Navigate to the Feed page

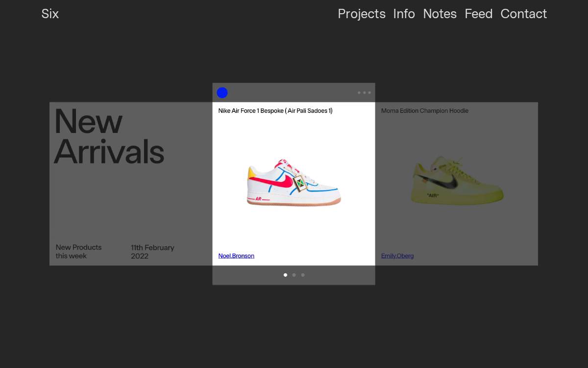click(478, 14)
